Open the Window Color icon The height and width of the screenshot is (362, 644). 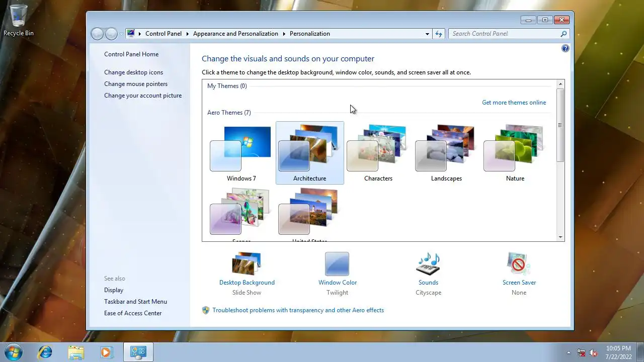point(337,263)
